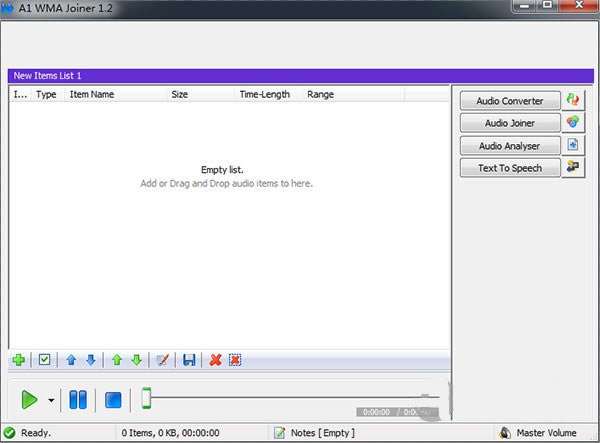Click the blue down arrow icon
This screenshot has height=443, width=600.
(90, 360)
